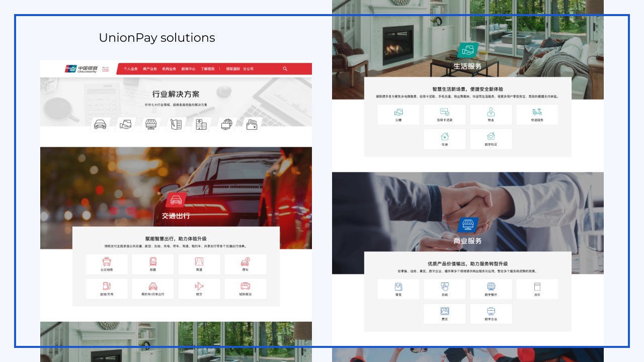Image resolution: width=644 pixels, height=362 pixels.
Task: Open the 新闻中心 navigation menu
Action: [188, 69]
